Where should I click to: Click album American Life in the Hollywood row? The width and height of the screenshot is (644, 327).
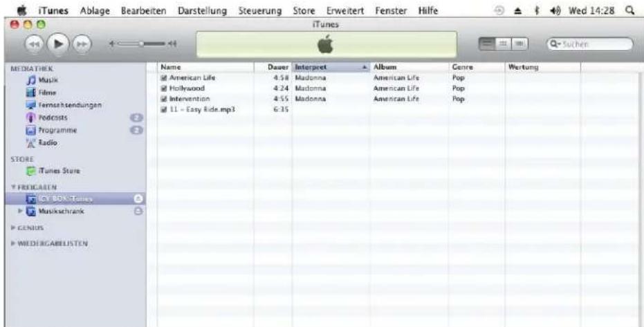(396, 88)
